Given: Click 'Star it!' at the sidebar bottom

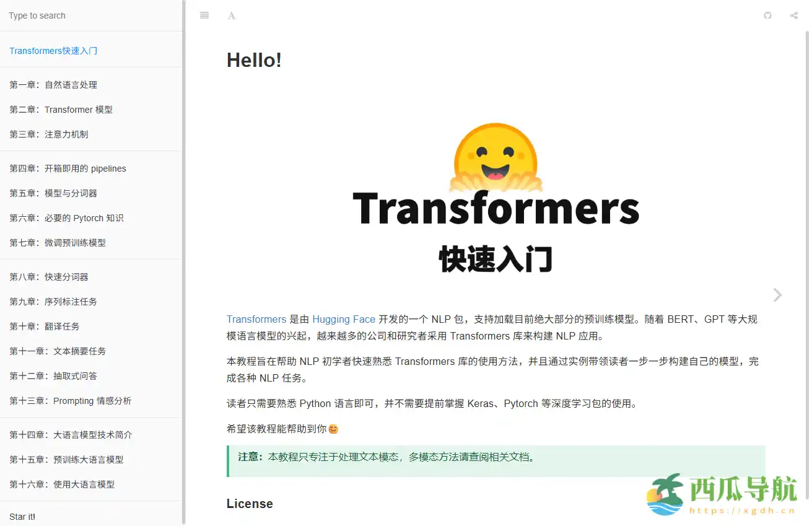Looking at the screenshot, I should pyautogui.click(x=22, y=516).
